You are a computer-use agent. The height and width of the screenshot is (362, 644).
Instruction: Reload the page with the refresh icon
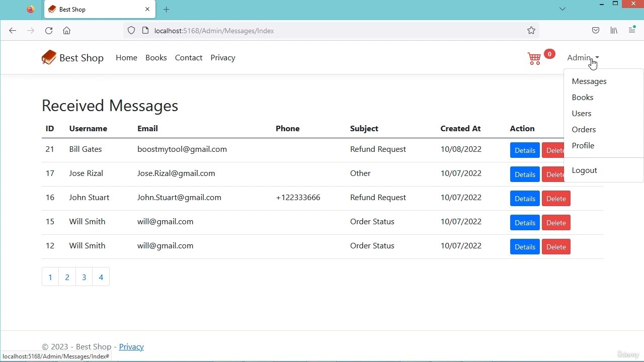coord(49,31)
